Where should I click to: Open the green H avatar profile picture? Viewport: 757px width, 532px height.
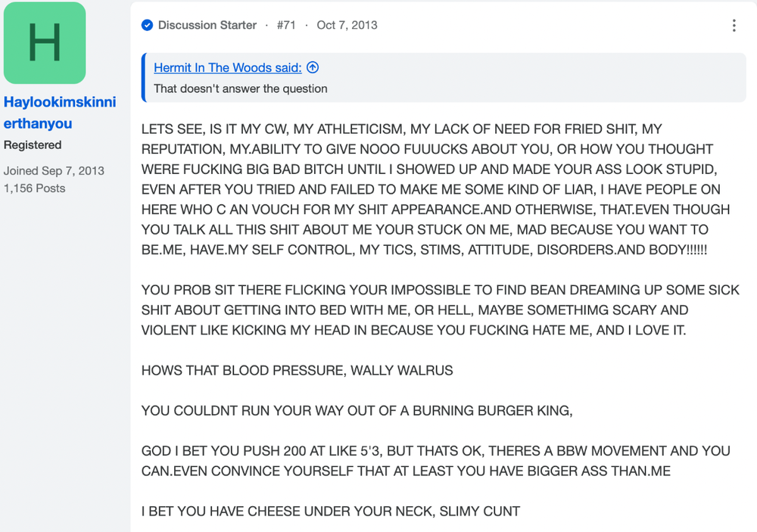coord(45,42)
